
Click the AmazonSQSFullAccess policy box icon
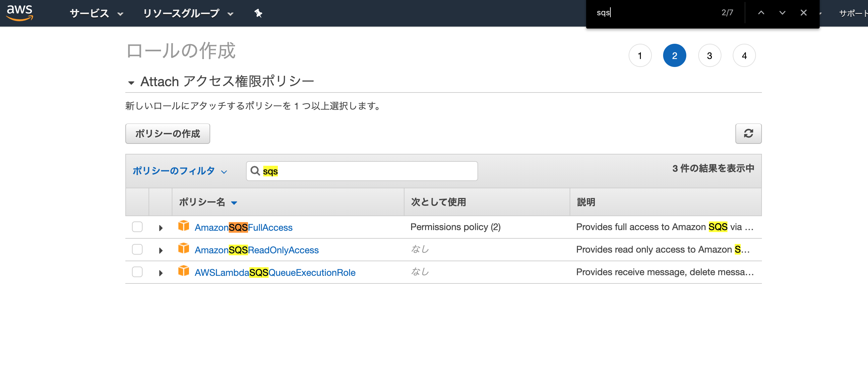point(184,226)
